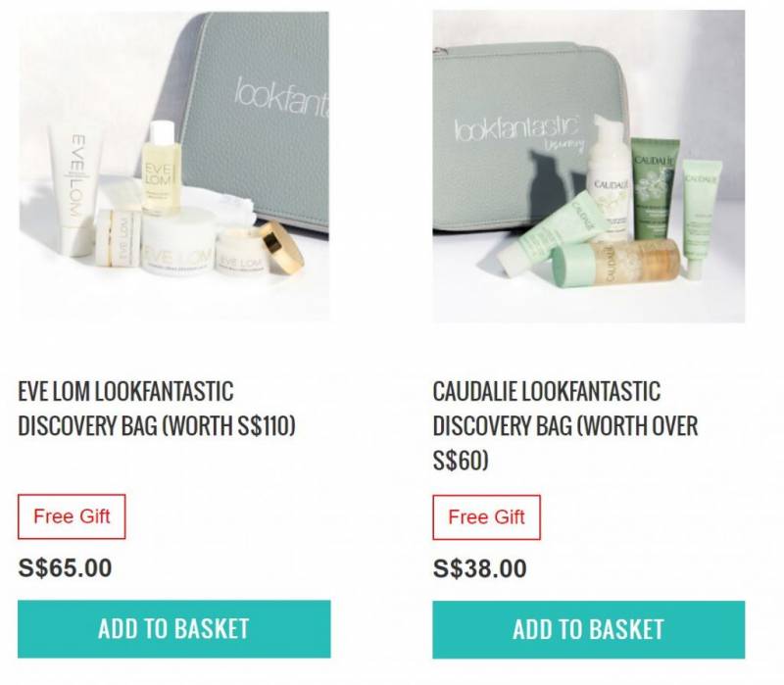784x685 pixels.
Task: Click the Caudalie toner bottle lying down
Action: click(616, 264)
